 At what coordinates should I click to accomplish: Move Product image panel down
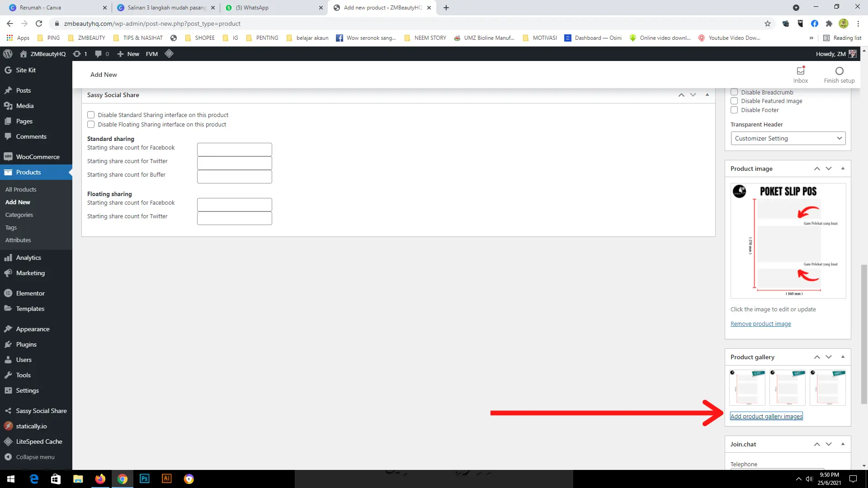829,169
